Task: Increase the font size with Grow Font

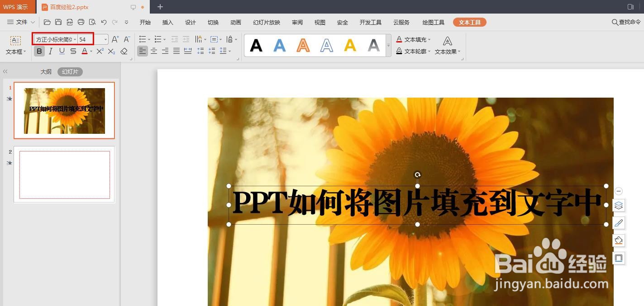Action: [115, 39]
